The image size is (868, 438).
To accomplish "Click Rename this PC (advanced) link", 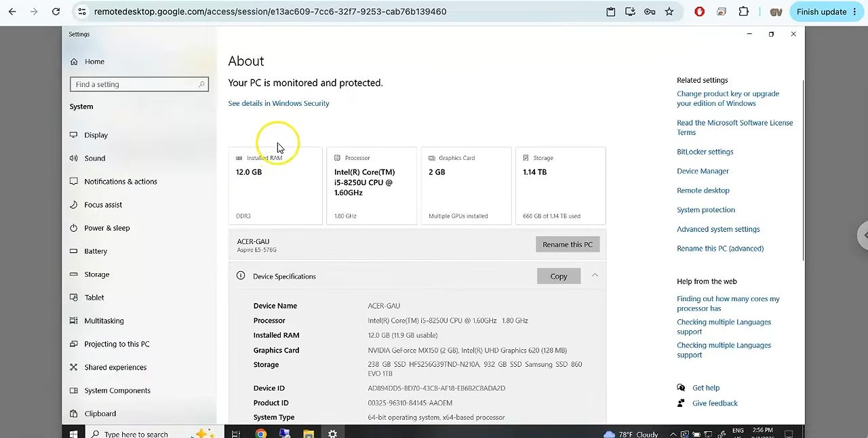I will [x=719, y=249].
